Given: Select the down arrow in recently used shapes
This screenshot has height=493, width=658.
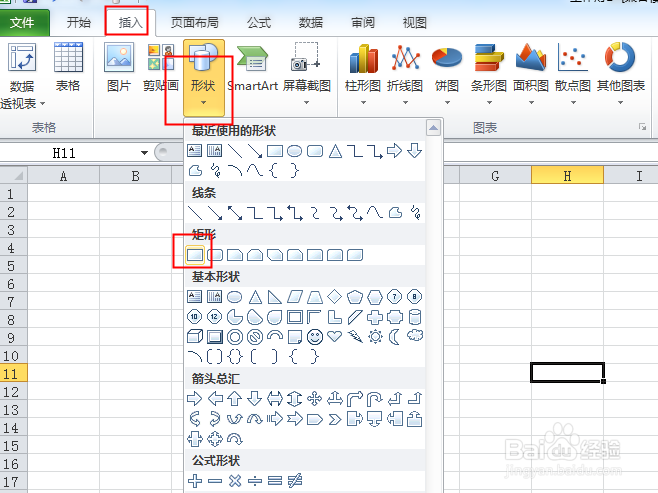Looking at the screenshot, I should click(x=414, y=151).
